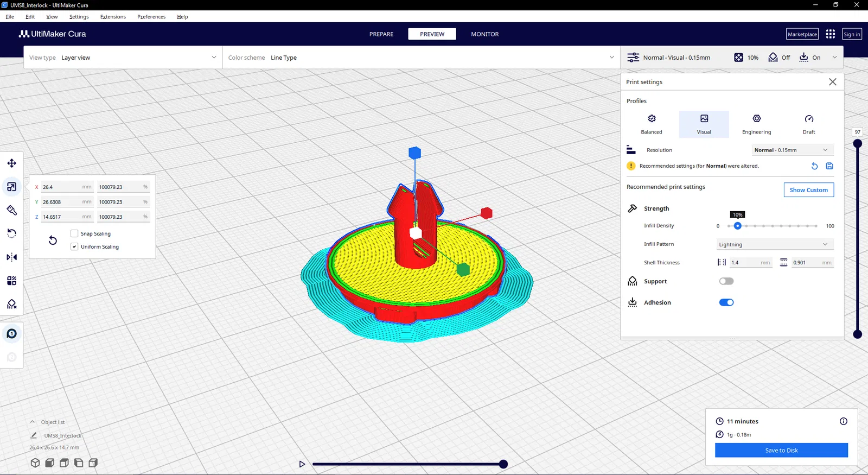Screen dimensions: 868x475
Task: Enable the Snap Scaling checkbox
Action: pyautogui.click(x=74, y=233)
